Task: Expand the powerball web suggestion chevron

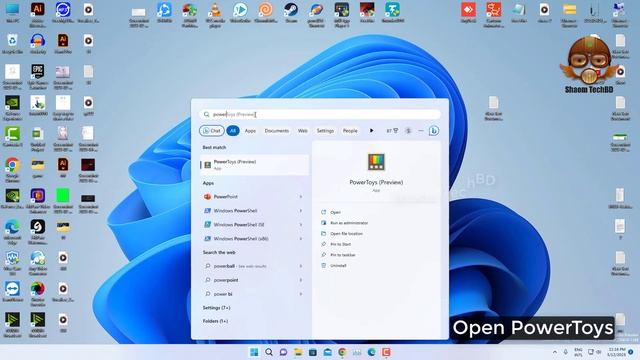Action: 301,266
